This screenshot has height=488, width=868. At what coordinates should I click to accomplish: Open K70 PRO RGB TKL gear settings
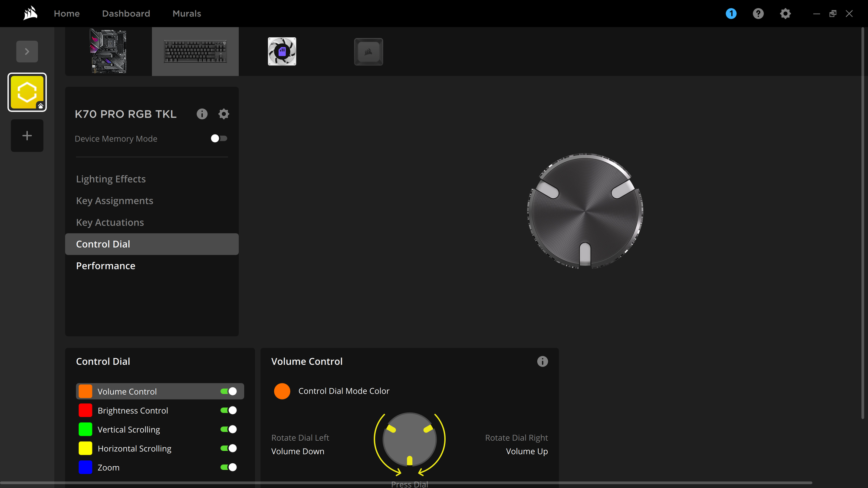point(223,113)
